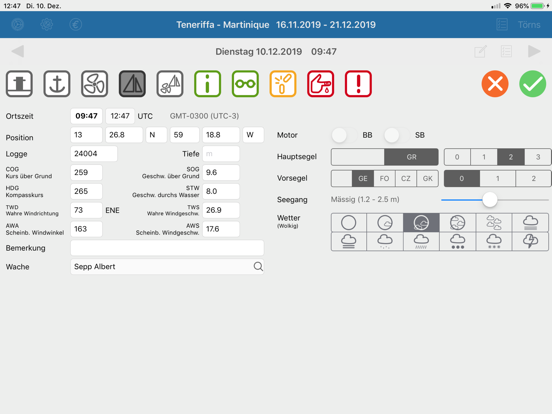The height and width of the screenshot is (414, 552).
Task: Select the green binoculars sighting icon
Action: 245,84
